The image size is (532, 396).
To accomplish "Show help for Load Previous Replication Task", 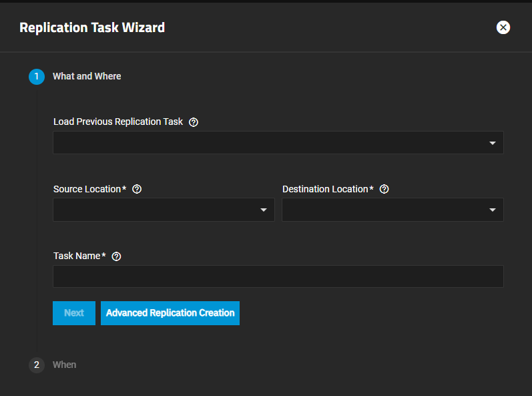I will [194, 122].
